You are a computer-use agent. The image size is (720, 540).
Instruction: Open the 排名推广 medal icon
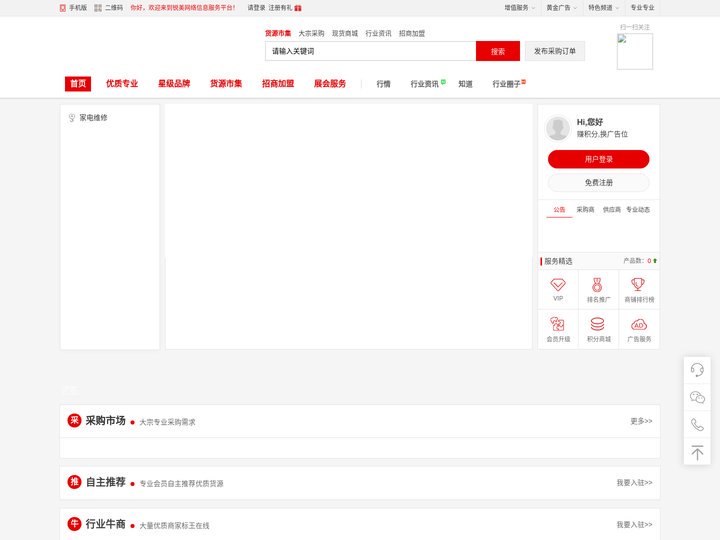597,285
